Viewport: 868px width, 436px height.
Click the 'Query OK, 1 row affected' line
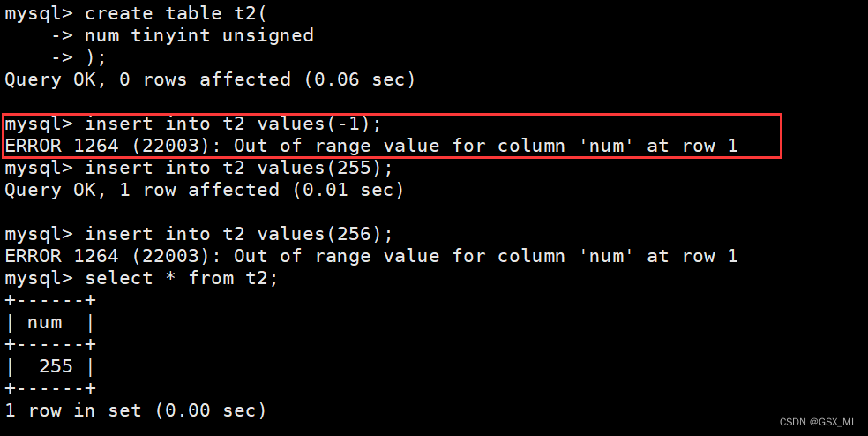point(205,190)
